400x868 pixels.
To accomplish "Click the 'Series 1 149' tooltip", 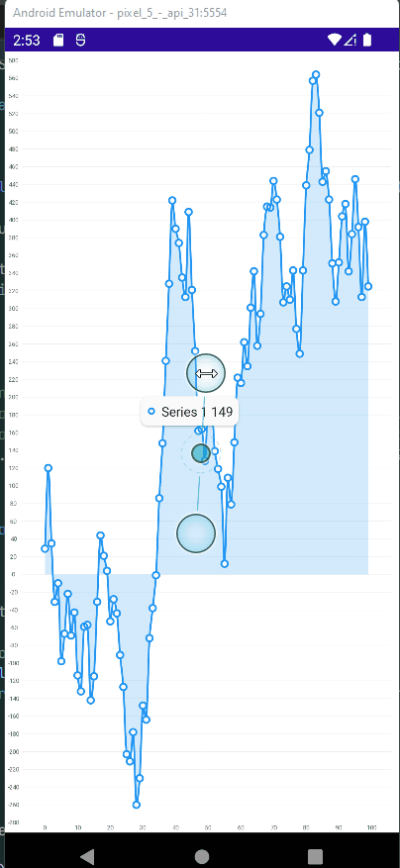I will (x=189, y=412).
